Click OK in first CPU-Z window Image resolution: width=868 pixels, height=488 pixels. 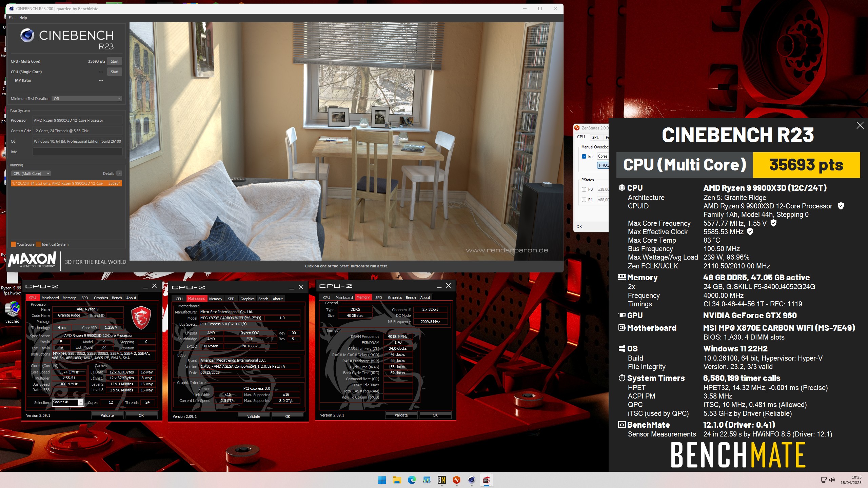[141, 415]
